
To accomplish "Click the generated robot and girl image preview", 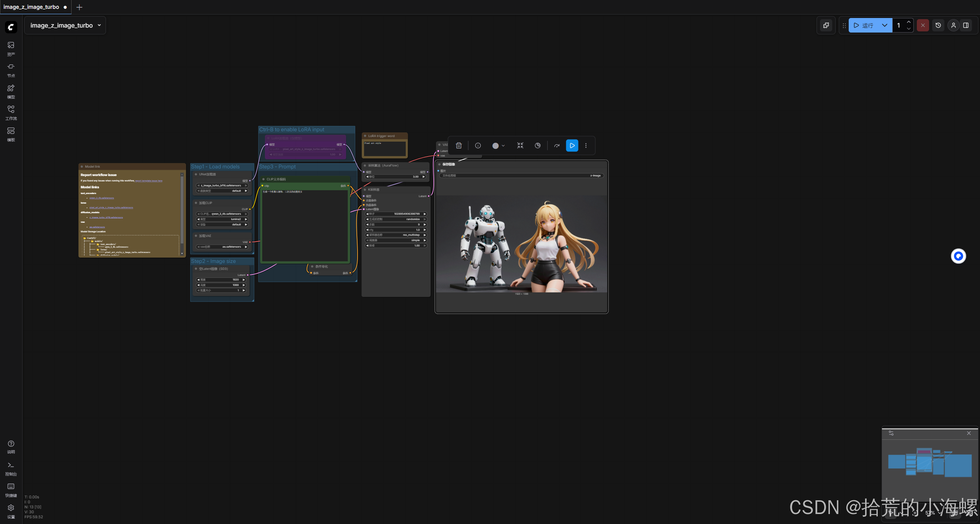I will 521,244.
